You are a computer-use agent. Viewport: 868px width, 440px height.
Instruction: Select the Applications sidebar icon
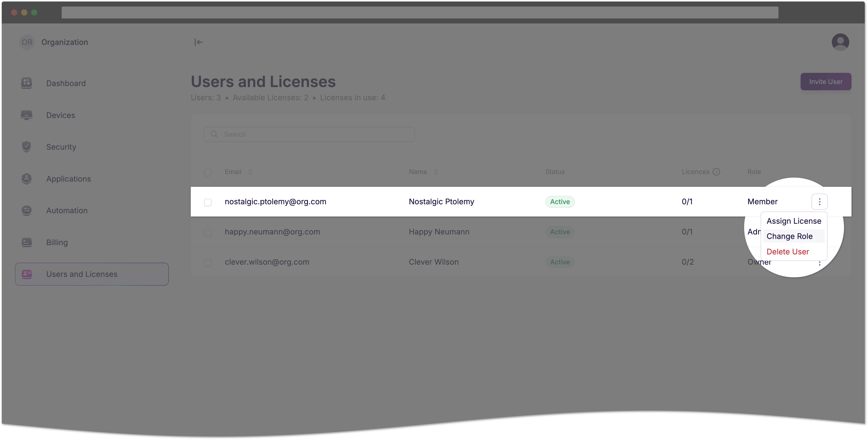[x=26, y=179]
